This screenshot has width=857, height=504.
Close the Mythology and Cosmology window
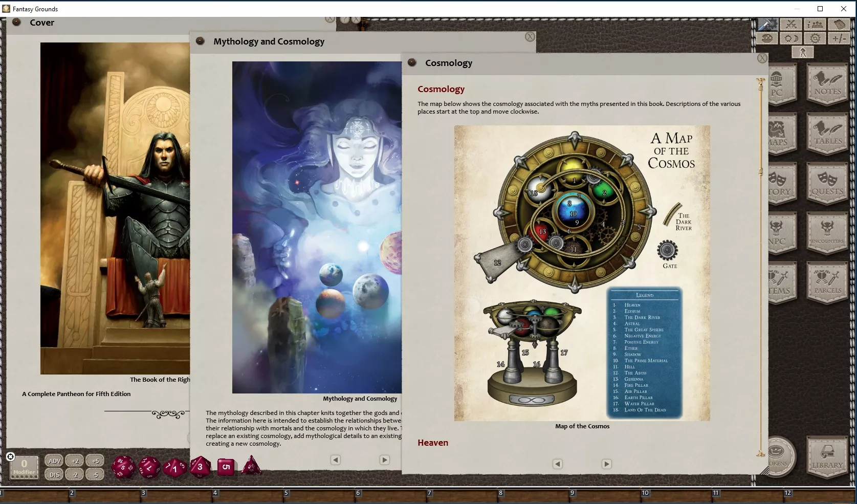pyautogui.click(x=530, y=37)
